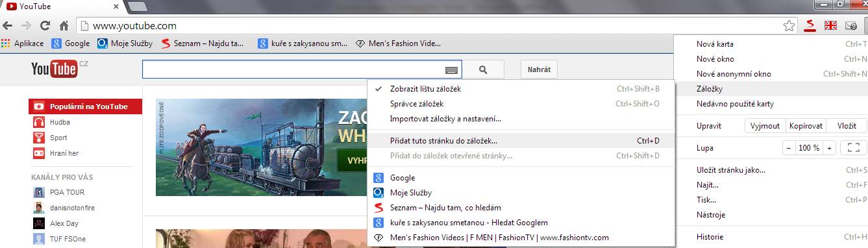This screenshot has height=248, width=868.
Task: Click the Nahrát upload button
Action: 539,69
